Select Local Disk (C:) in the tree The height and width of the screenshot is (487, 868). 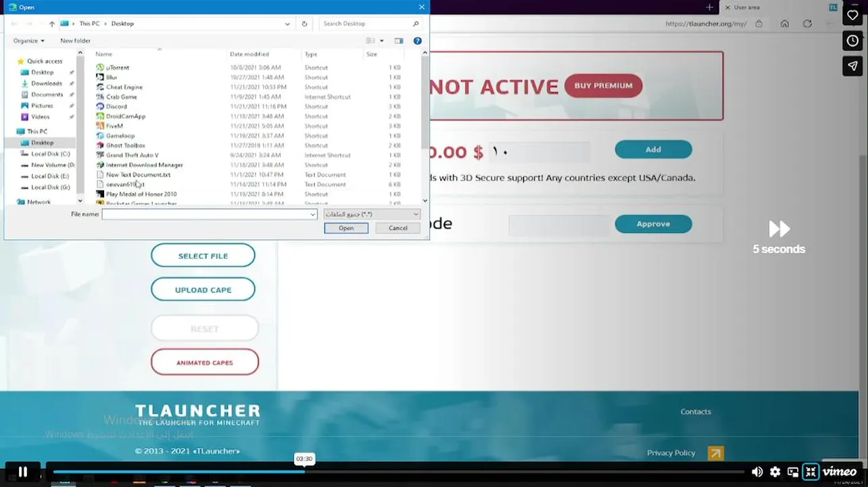(50, 154)
